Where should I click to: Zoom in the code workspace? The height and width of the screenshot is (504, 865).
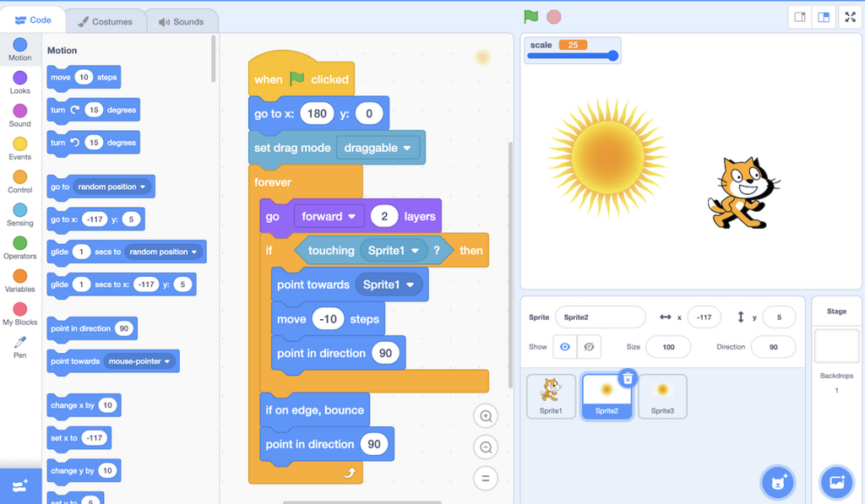486,416
